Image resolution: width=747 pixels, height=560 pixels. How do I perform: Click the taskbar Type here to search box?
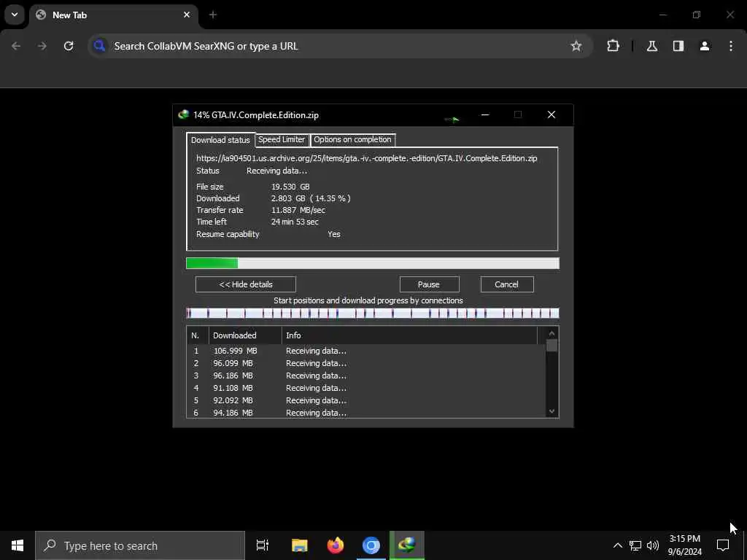coord(140,545)
